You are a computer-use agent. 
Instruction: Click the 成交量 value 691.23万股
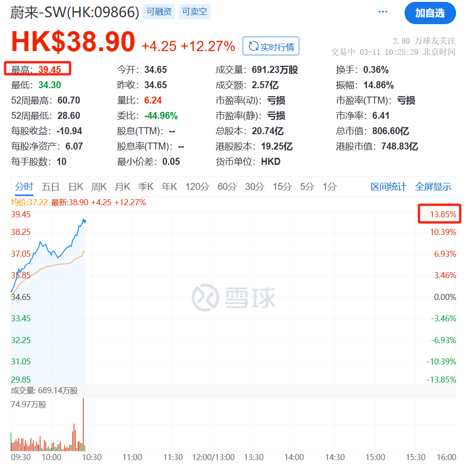275,70
